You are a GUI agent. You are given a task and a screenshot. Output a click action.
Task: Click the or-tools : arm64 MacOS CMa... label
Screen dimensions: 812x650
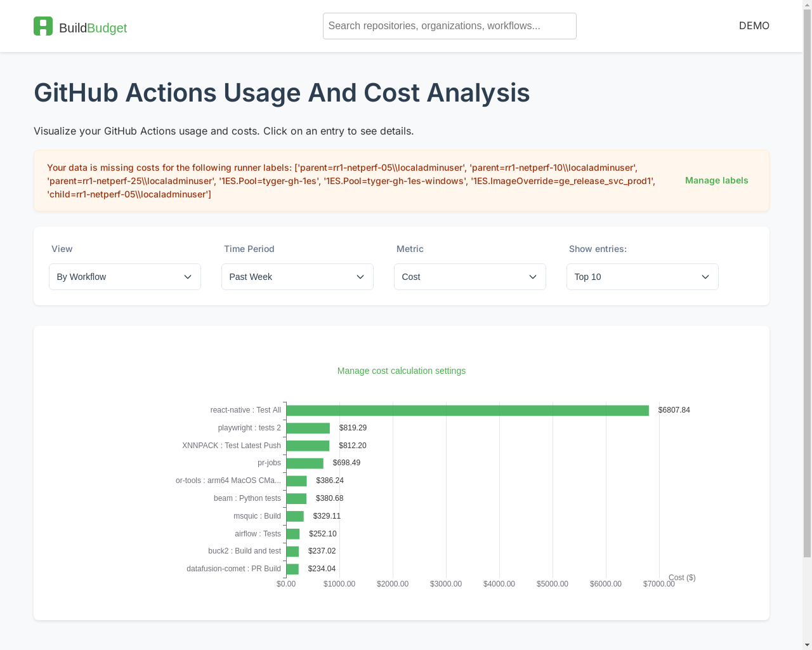click(228, 481)
